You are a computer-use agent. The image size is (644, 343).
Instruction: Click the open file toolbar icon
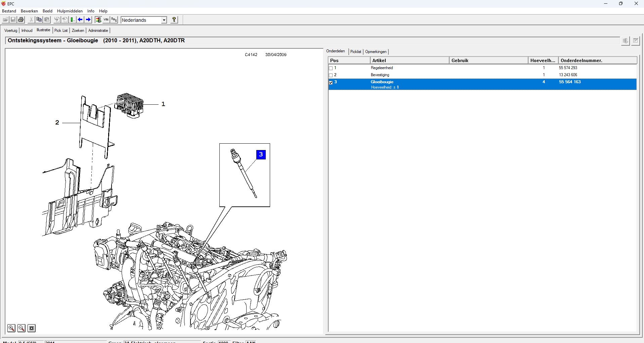tap(5, 20)
